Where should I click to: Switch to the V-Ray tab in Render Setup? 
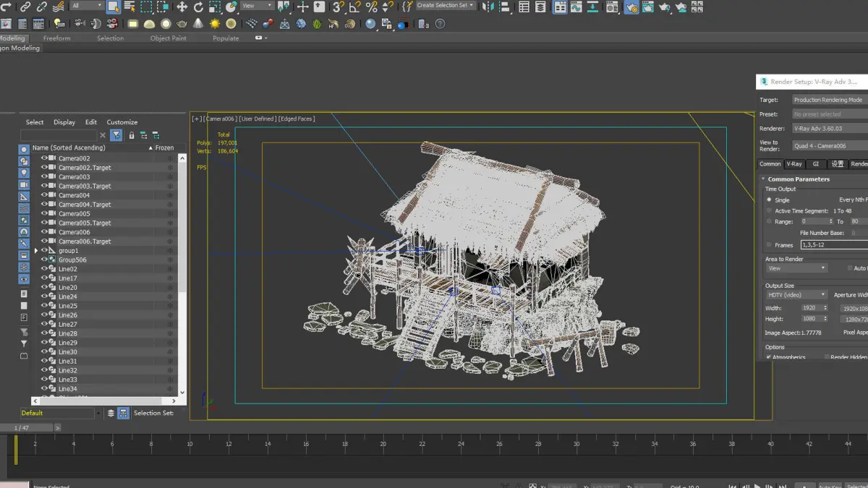point(794,164)
